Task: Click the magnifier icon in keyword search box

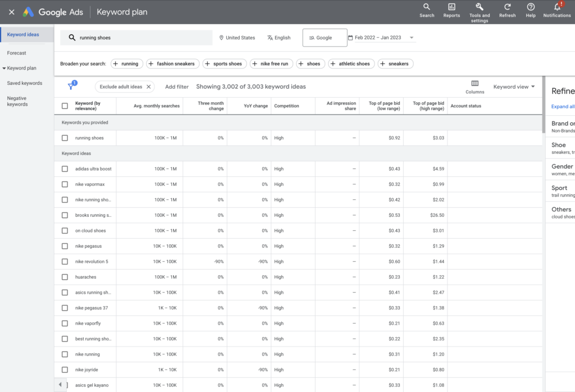Action: coord(72,38)
